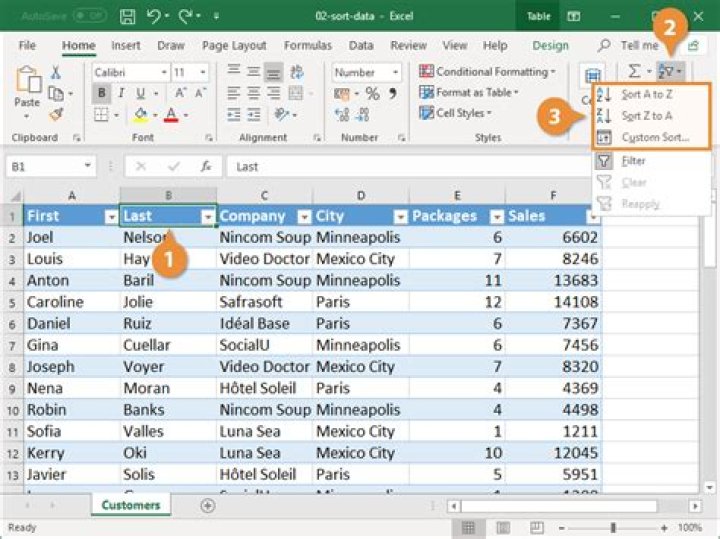Open Conditional Formatting menu
720x539 pixels.
[487, 72]
